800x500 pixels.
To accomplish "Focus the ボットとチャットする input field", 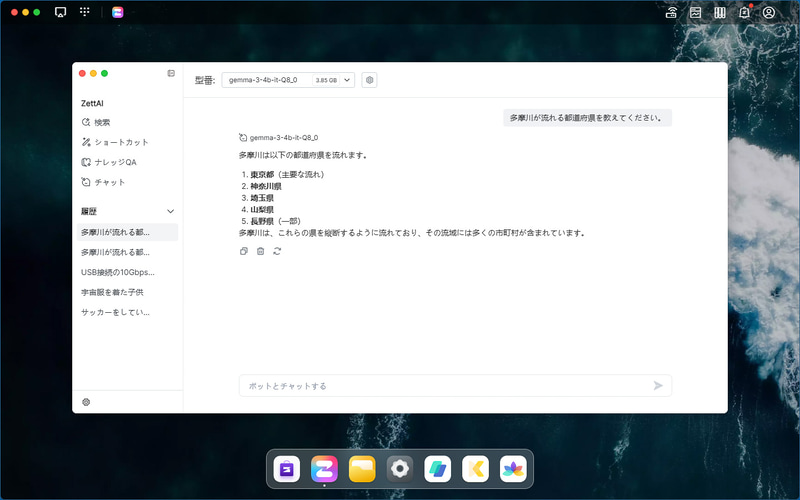I will click(x=455, y=386).
